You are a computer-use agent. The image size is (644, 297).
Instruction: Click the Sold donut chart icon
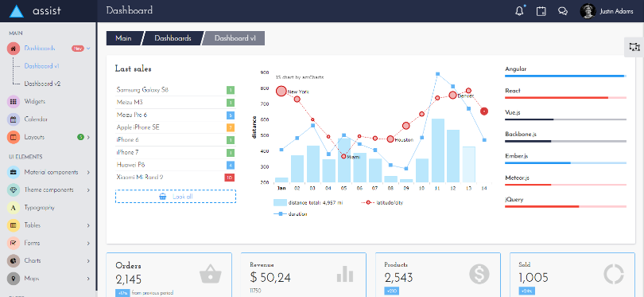[x=614, y=274]
